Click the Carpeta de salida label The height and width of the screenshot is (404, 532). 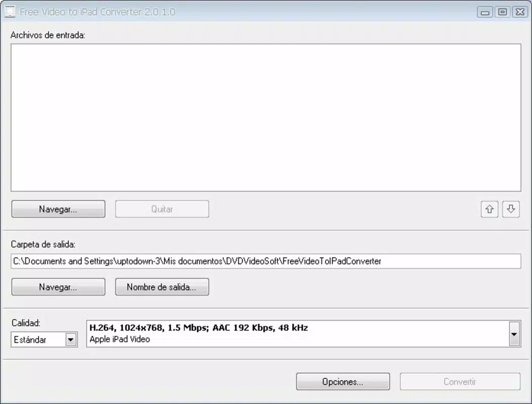(43, 244)
